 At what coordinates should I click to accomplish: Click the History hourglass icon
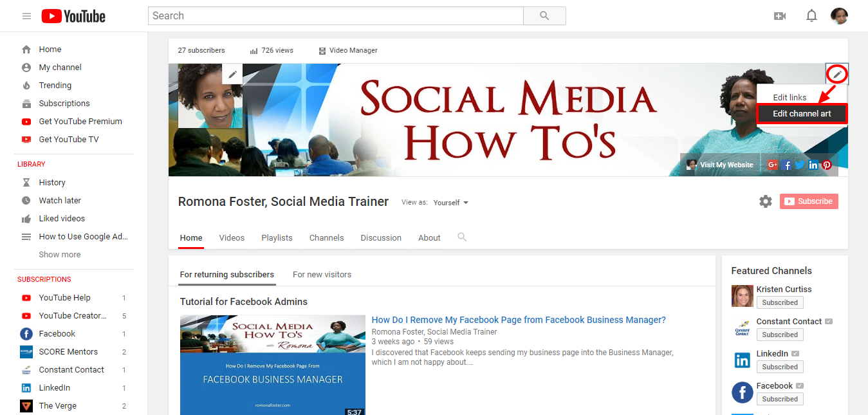point(26,183)
